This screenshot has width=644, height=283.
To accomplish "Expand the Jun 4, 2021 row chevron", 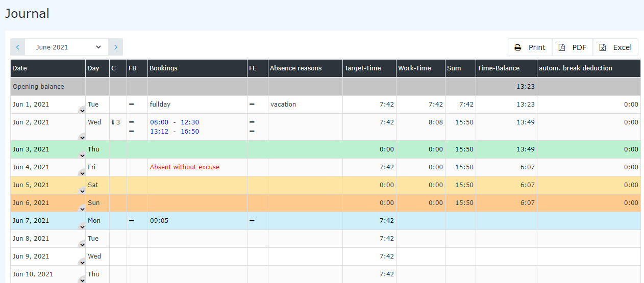I will 82,173.
